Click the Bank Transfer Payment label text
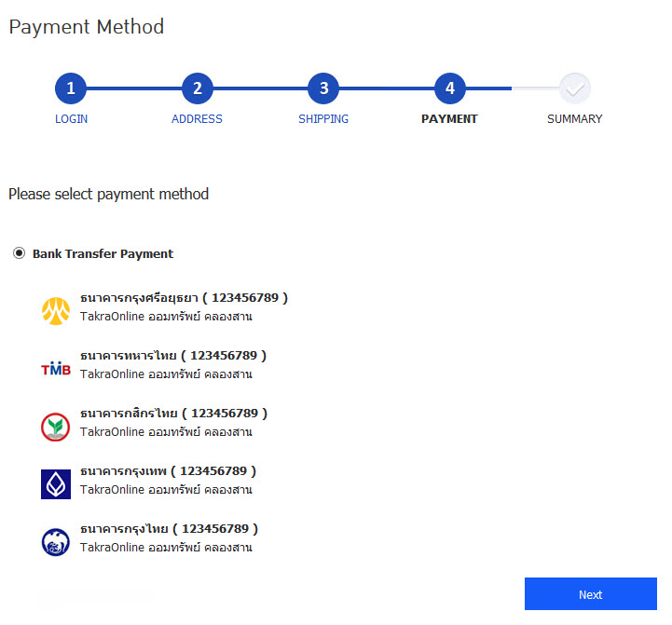The width and height of the screenshot is (672, 625). (x=103, y=253)
